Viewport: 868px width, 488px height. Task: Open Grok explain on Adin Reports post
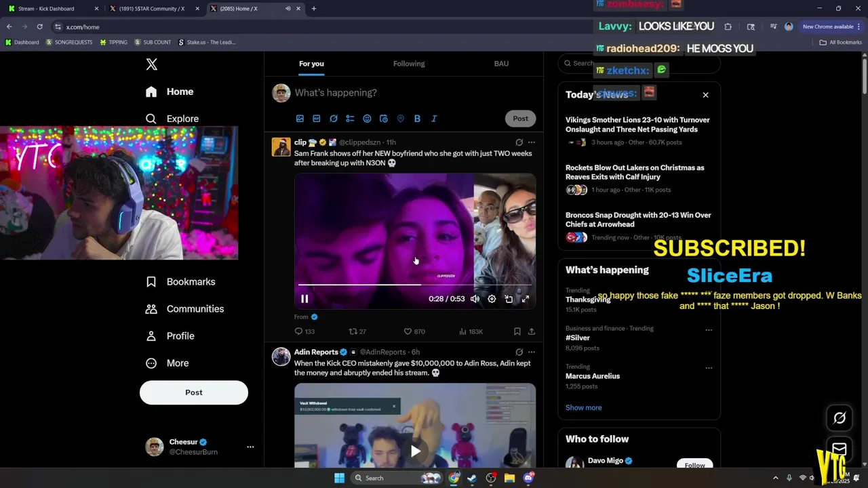click(x=519, y=352)
